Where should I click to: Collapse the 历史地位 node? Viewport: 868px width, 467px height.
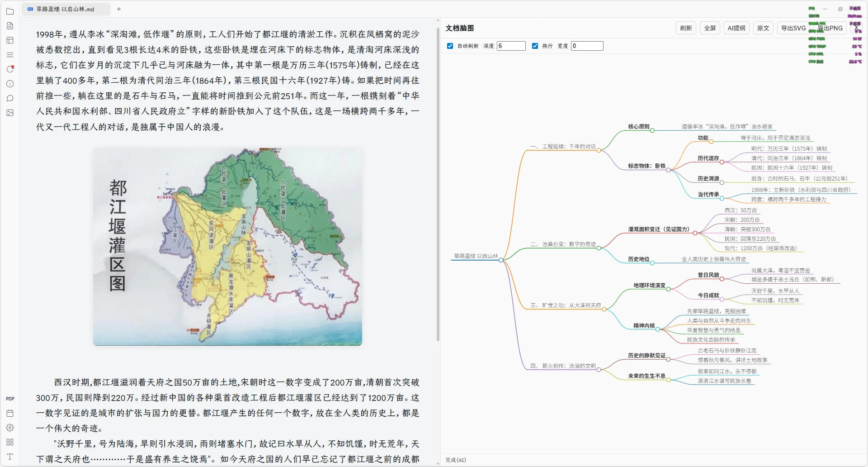point(652,263)
